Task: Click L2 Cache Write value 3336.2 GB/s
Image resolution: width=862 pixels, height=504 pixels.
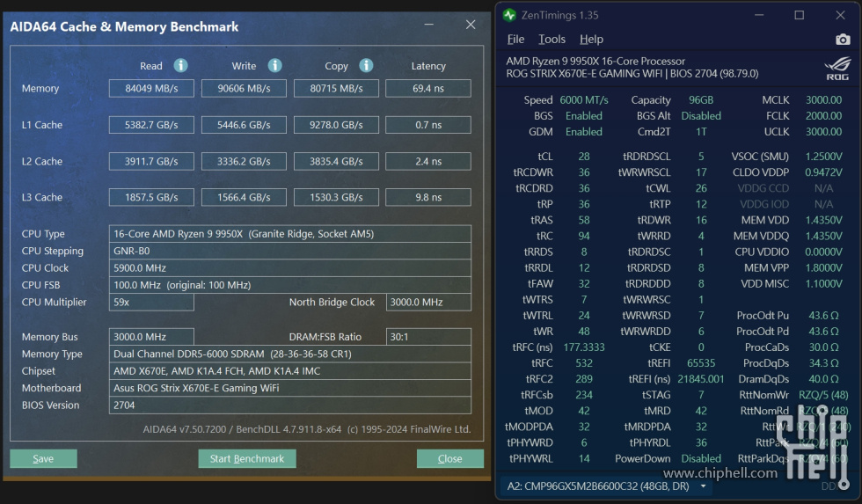Action: (x=244, y=162)
